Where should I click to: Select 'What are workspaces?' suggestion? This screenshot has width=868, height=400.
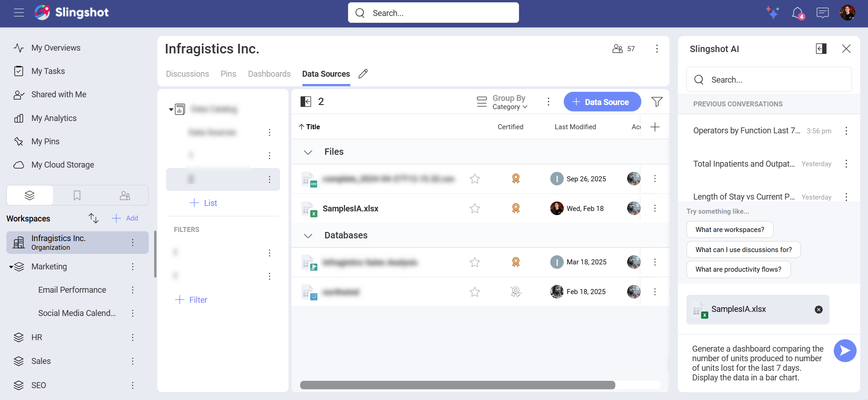point(730,230)
